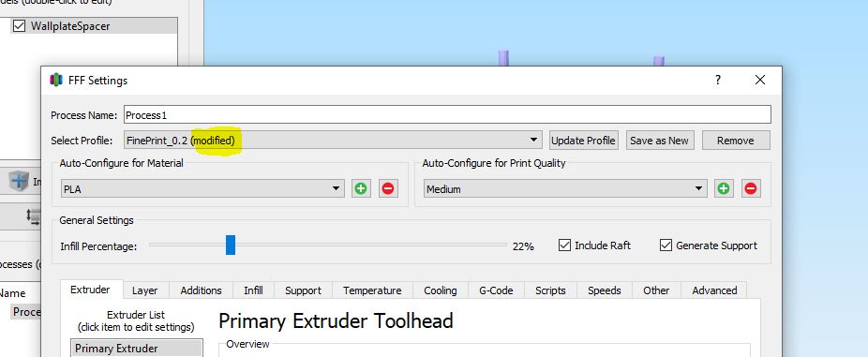
Task: Disable the Include Raft checkbox
Action: [564, 245]
